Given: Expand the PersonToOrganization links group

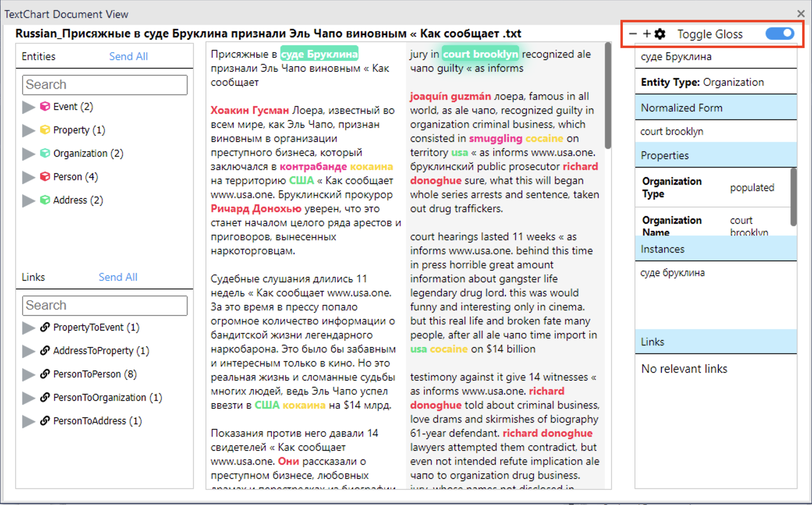Looking at the screenshot, I should pos(28,398).
